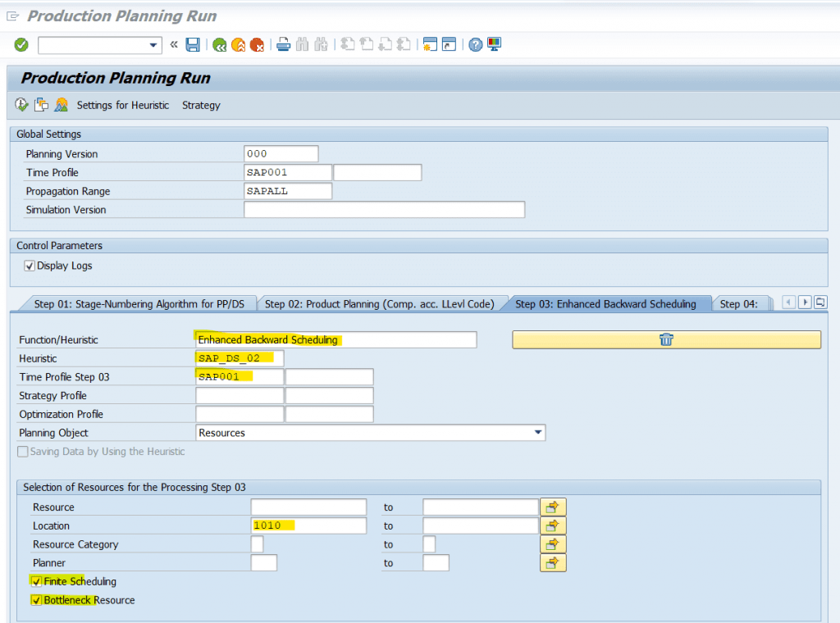Open multiple selection for Resource
Screen dimensions: 840x623
pyautogui.click(x=553, y=507)
